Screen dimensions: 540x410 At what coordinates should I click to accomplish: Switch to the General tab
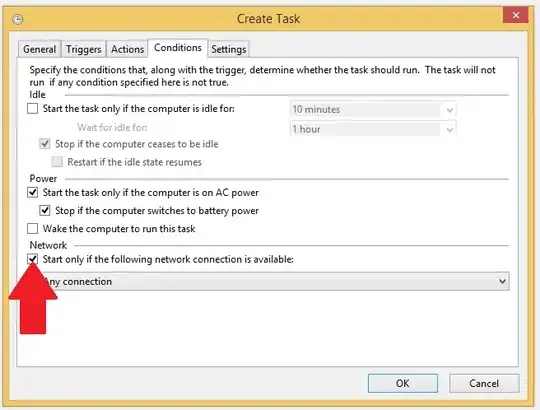[x=40, y=49]
